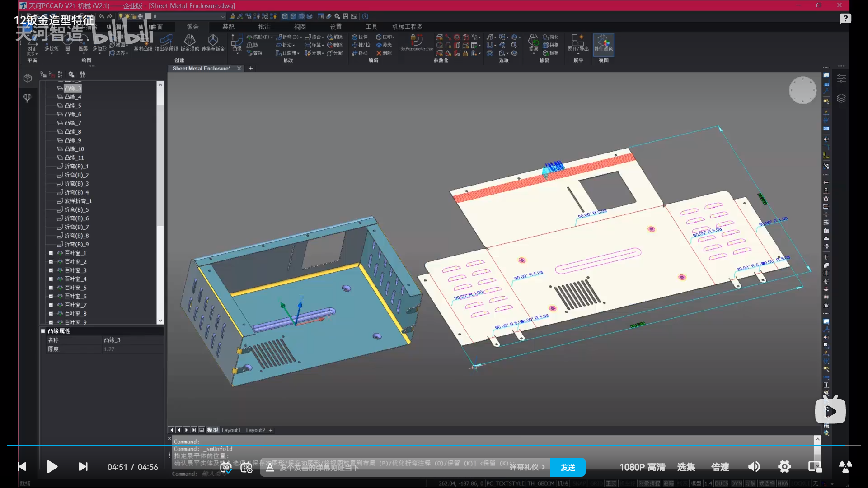Click the sliders properties icon on right sidebar
The image size is (868, 488).
click(841, 79)
